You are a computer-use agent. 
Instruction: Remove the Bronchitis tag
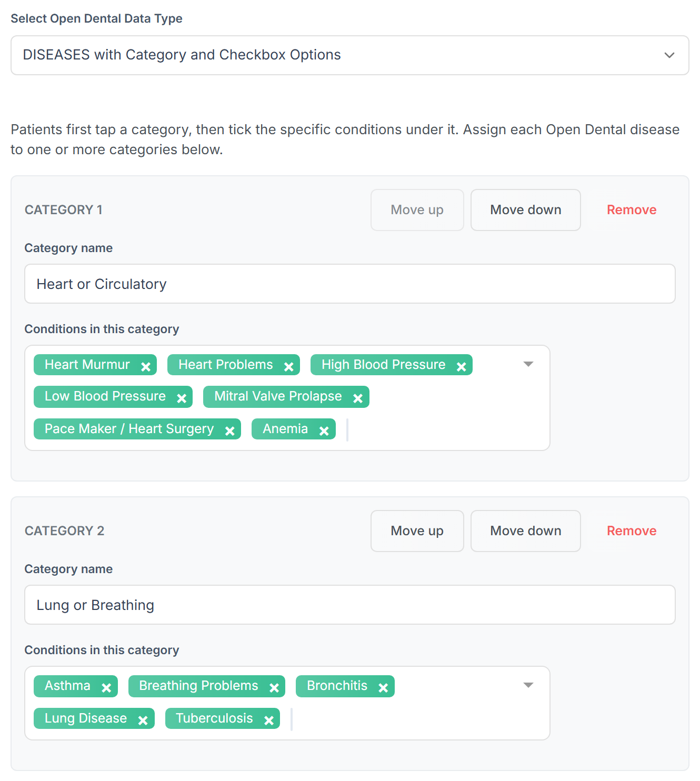[383, 688]
